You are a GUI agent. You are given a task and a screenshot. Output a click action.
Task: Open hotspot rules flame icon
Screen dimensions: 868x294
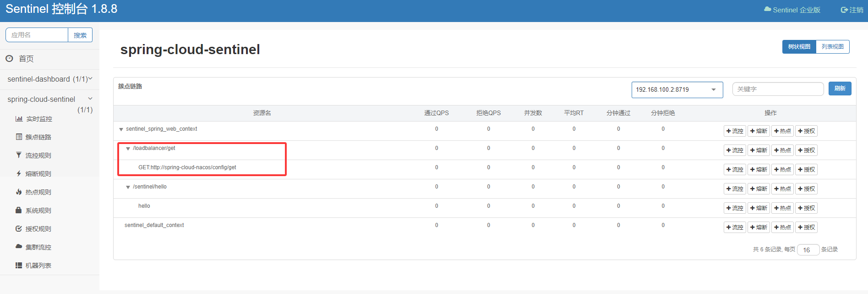19,192
